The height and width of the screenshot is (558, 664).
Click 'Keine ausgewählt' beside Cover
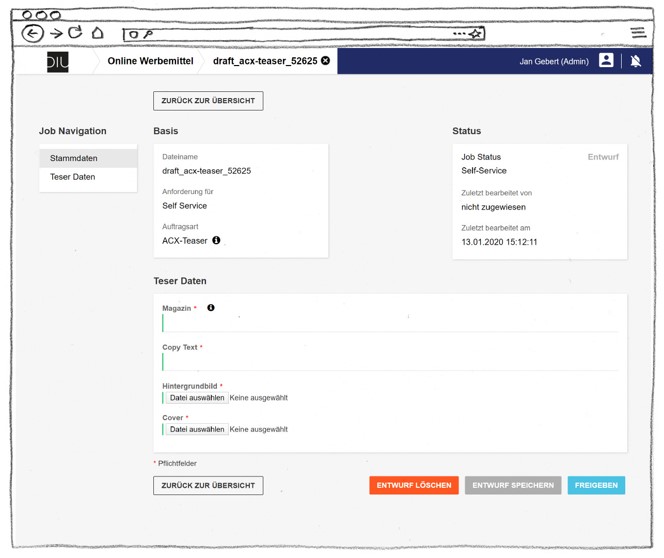coord(258,429)
